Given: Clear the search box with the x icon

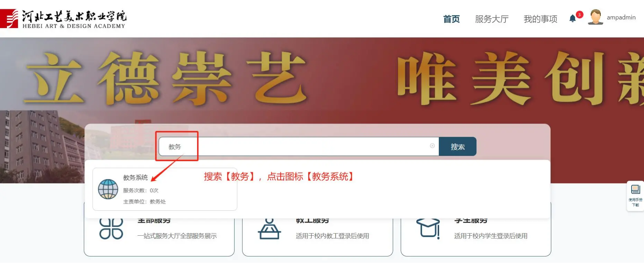Looking at the screenshot, I should pos(432,146).
